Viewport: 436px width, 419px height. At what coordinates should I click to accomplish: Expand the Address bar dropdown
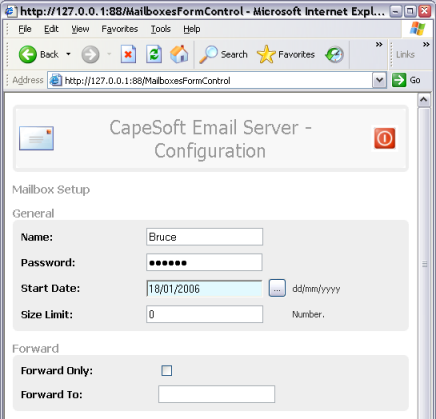(x=379, y=80)
